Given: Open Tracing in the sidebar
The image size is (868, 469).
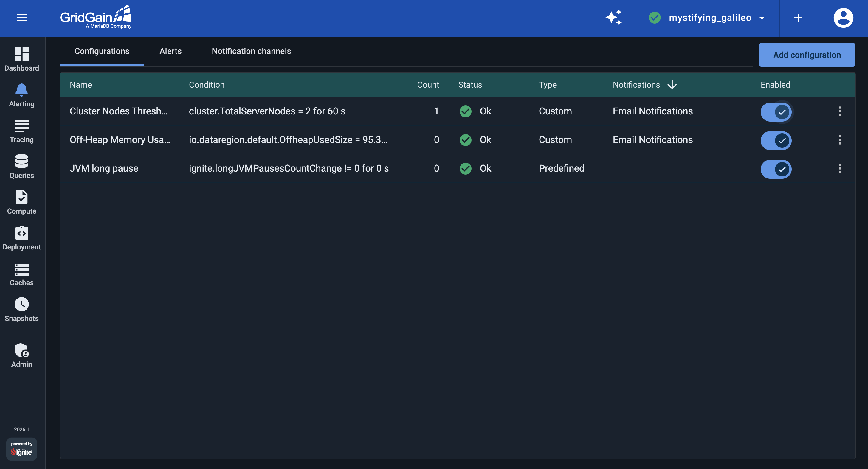Looking at the screenshot, I should 21,131.
